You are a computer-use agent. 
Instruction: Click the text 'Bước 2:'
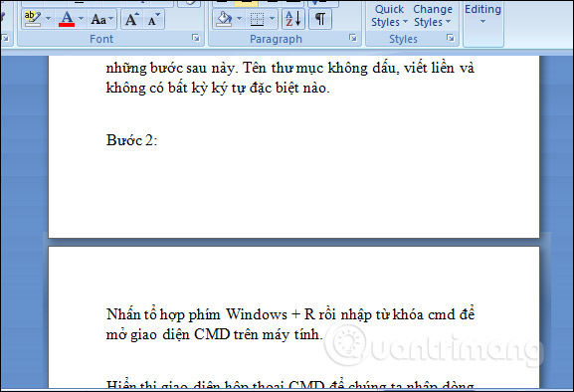click(131, 140)
